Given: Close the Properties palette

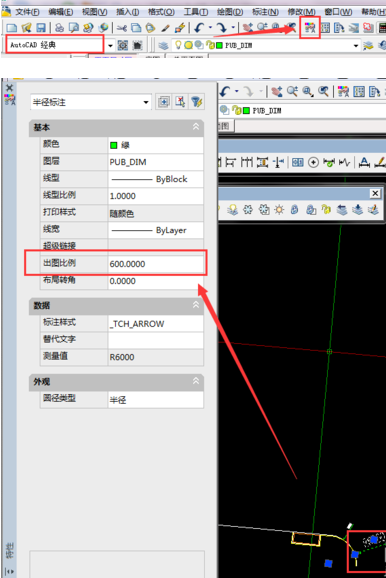Looking at the screenshot, I should click(10, 88).
